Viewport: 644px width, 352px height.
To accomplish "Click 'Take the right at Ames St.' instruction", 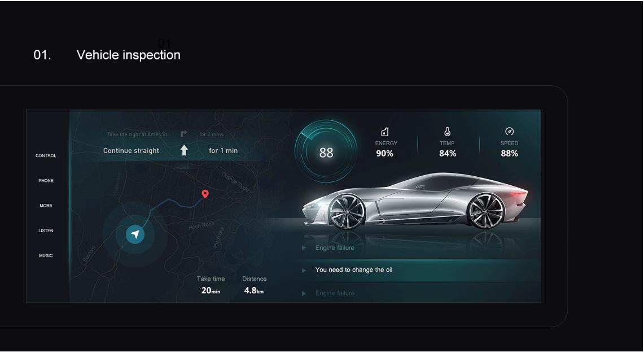I will [138, 134].
